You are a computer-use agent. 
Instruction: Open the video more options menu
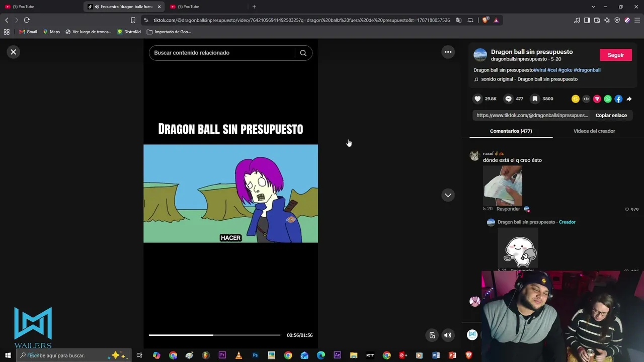tap(448, 52)
